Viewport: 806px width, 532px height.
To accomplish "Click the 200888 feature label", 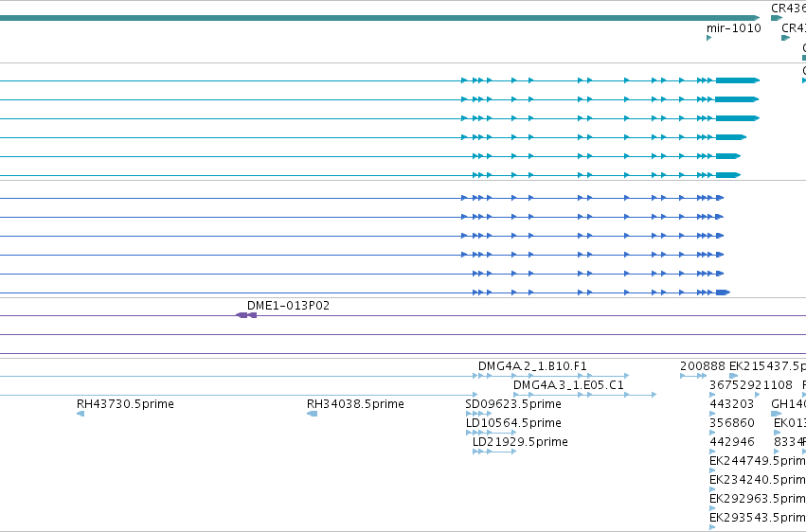I will click(702, 366).
